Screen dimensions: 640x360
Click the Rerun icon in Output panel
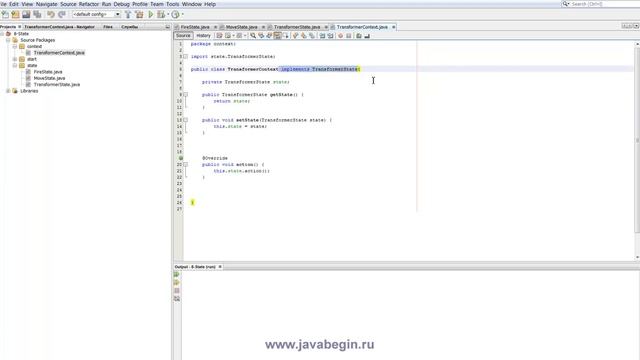(x=177, y=275)
